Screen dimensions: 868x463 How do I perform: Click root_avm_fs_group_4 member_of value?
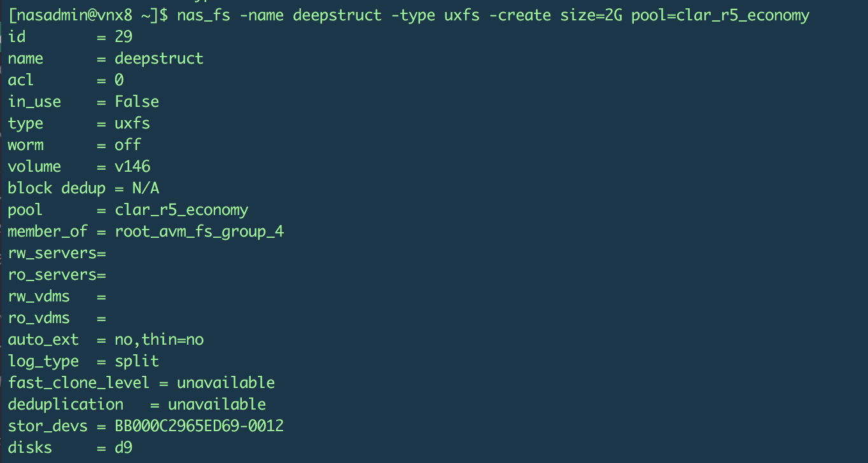pos(199,231)
